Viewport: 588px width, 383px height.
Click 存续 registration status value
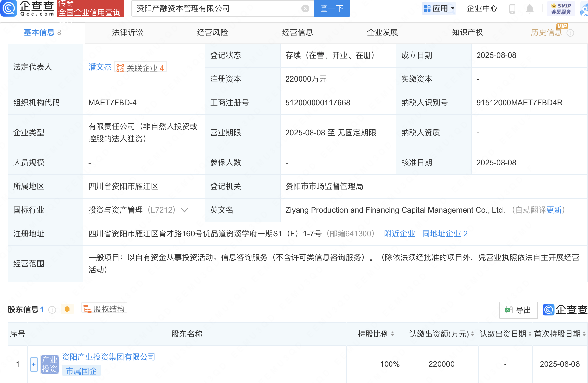click(x=330, y=55)
